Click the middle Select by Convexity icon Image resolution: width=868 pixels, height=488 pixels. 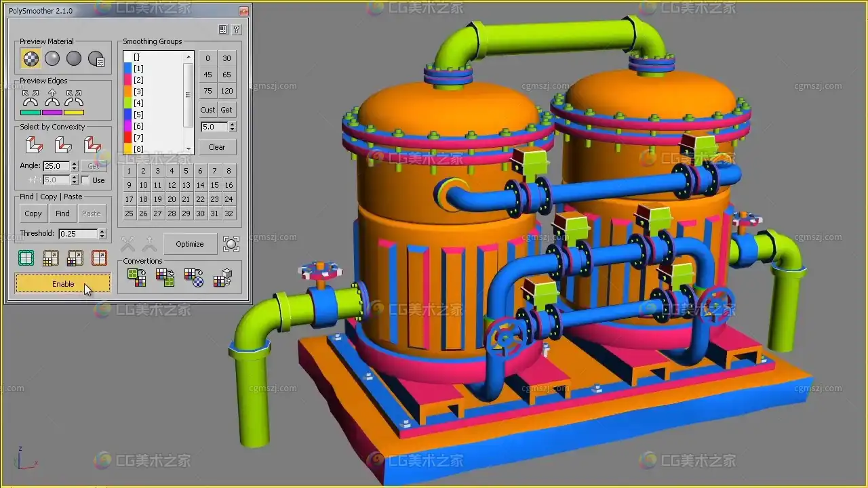tap(63, 145)
